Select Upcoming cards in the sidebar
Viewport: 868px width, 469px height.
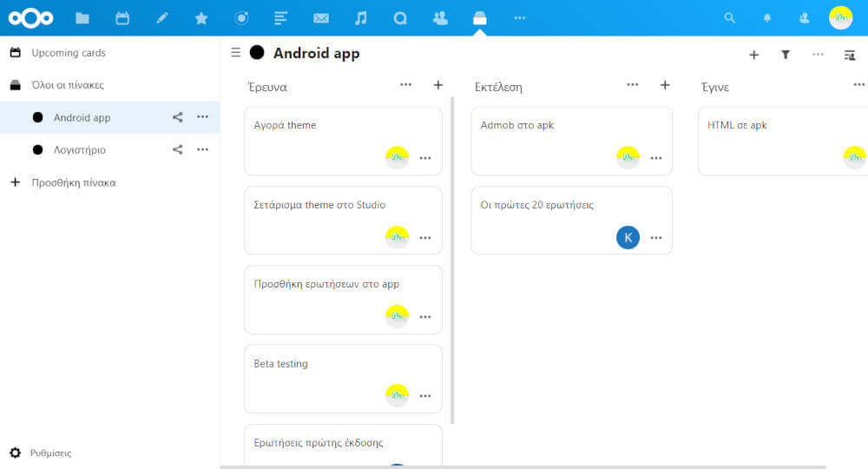tap(69, 53)
